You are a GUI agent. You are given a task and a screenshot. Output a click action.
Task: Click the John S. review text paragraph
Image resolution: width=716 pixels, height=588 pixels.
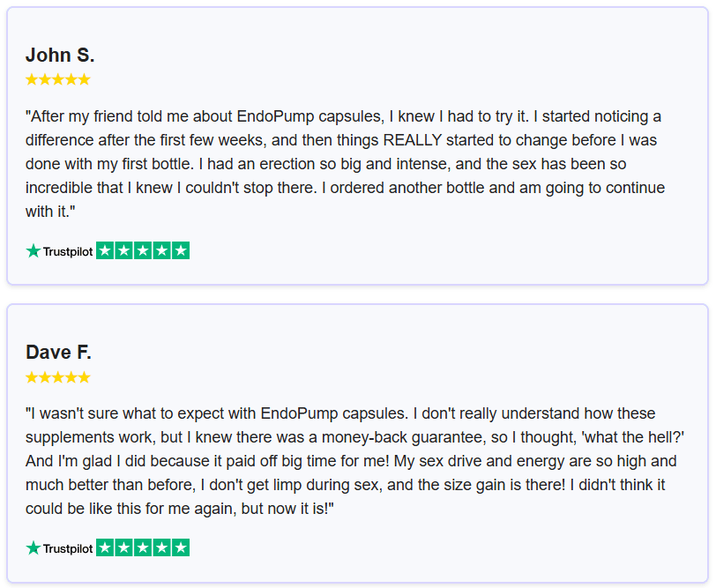pos(346,164)
